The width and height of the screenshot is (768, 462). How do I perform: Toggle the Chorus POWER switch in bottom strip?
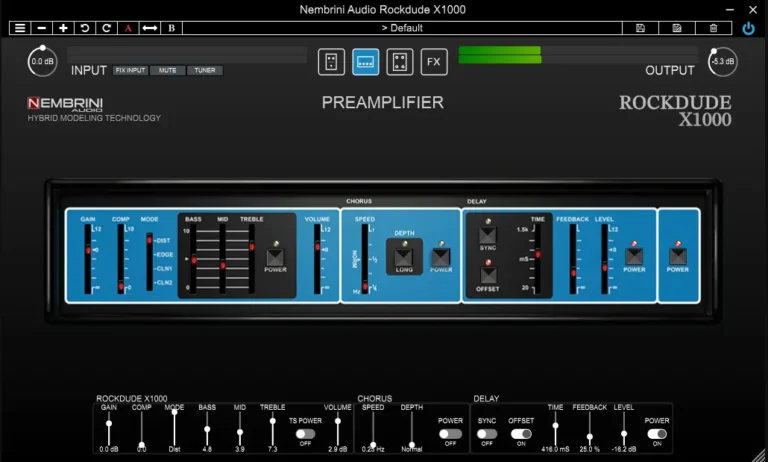click(450, 434)
